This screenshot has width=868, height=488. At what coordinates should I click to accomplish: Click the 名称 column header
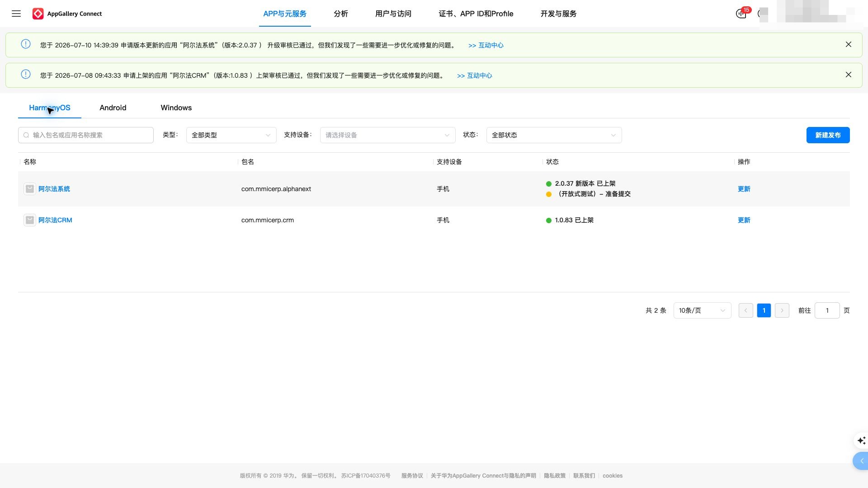tap(30, 162)
